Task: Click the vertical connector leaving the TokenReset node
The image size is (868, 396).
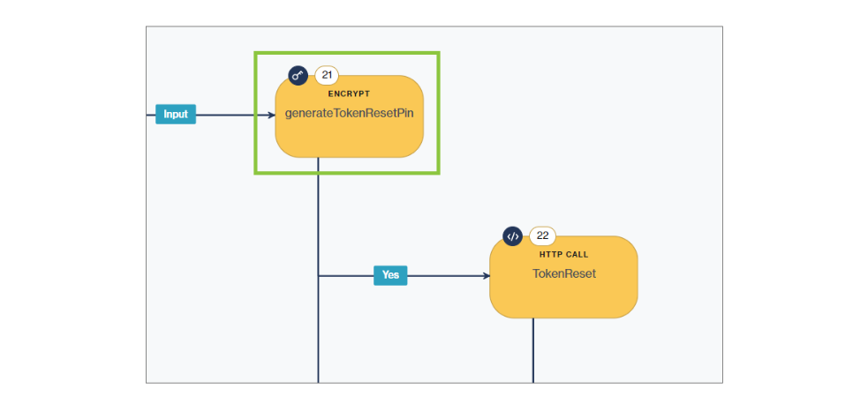Action: point(533,353)
